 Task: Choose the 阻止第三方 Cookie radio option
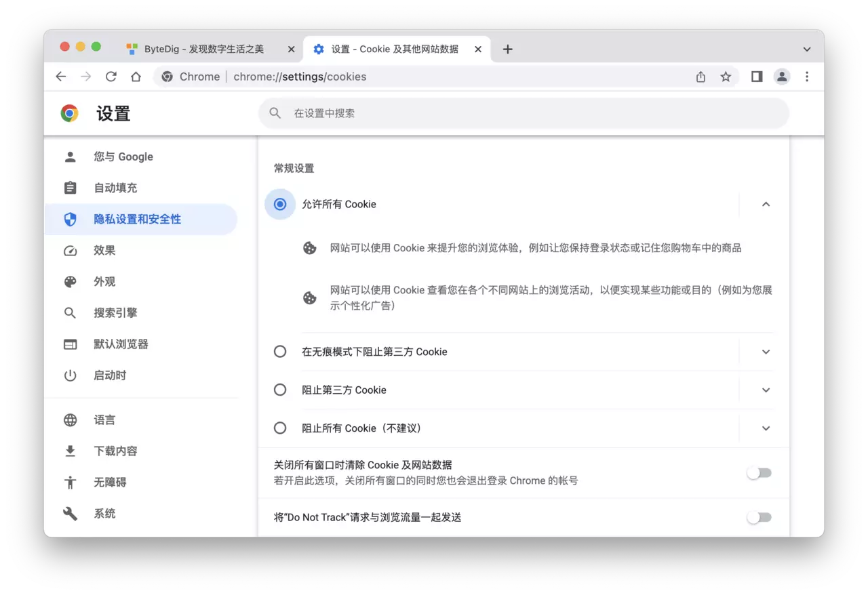280,390
